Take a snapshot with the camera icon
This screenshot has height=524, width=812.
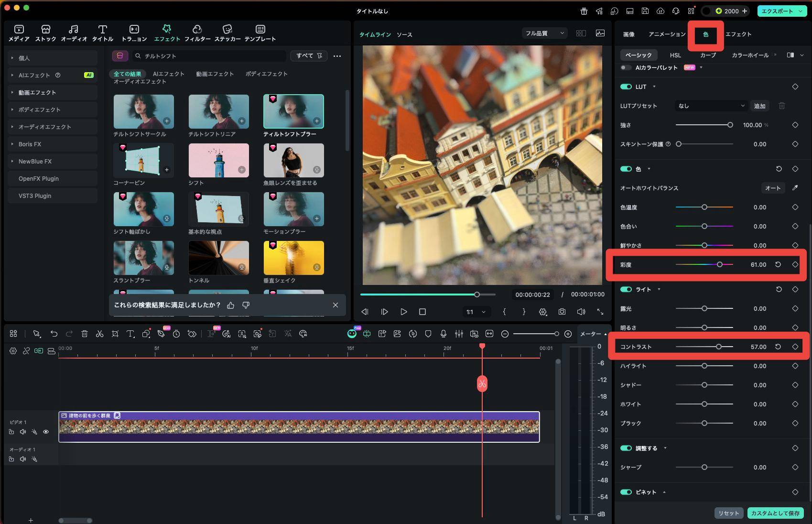coord(562,312)
